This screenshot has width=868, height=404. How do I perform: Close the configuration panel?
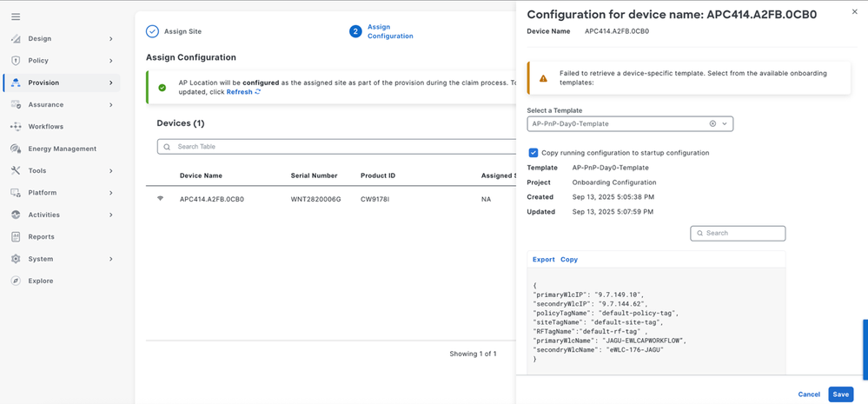tap(855, 11)
